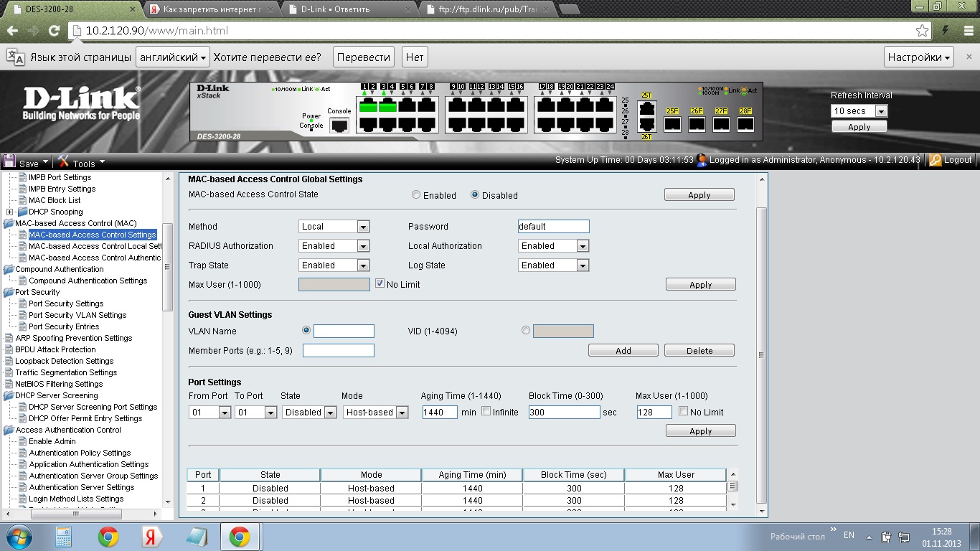This screenshot has height=551, width=980.
Task: Click the Console port icon on switch
Action: coord(339,125)
